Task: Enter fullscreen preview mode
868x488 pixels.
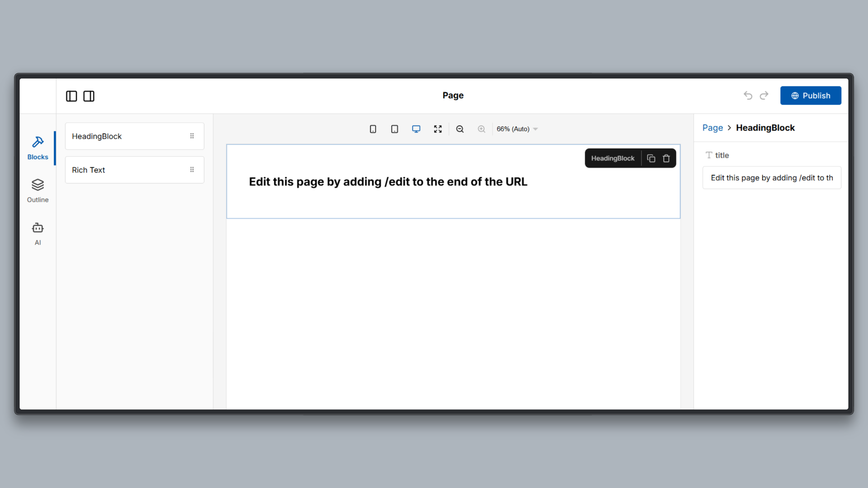Action: [x=438, y=129]
